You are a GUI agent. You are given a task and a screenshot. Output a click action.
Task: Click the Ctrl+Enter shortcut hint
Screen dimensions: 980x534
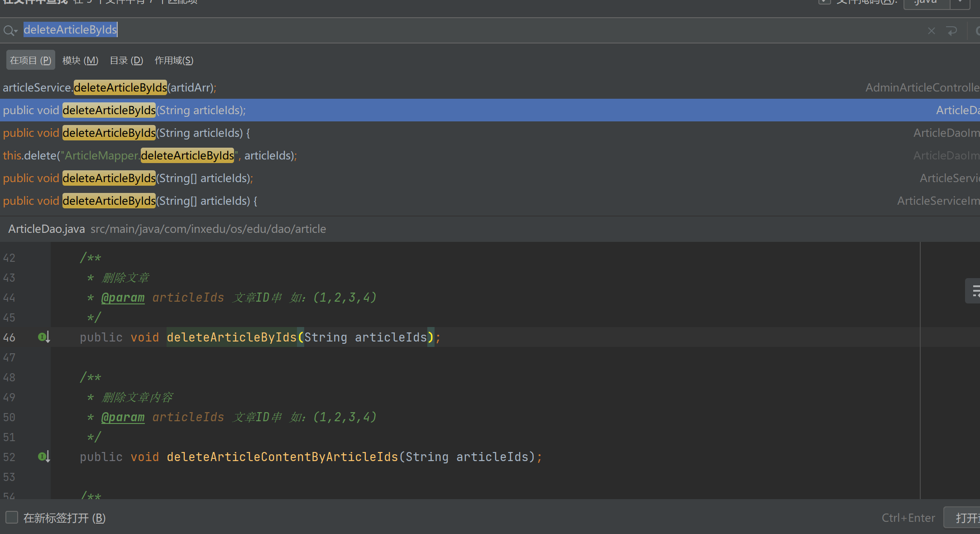(x=908, y=518)
